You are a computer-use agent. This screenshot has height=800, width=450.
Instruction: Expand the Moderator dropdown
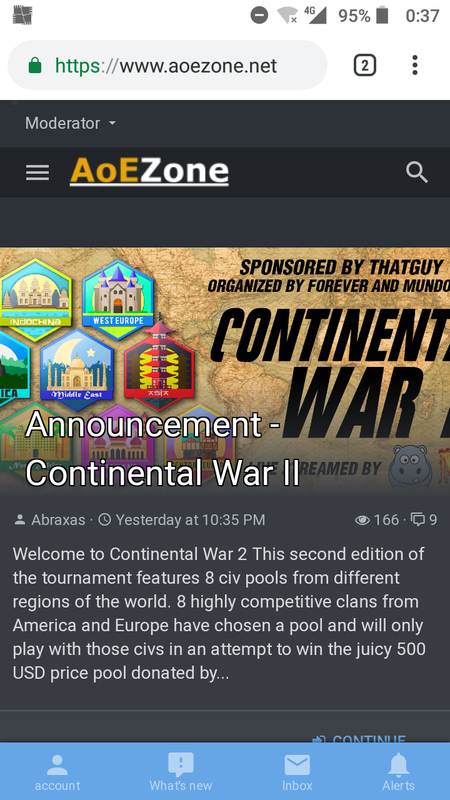(x=70, y=123)
